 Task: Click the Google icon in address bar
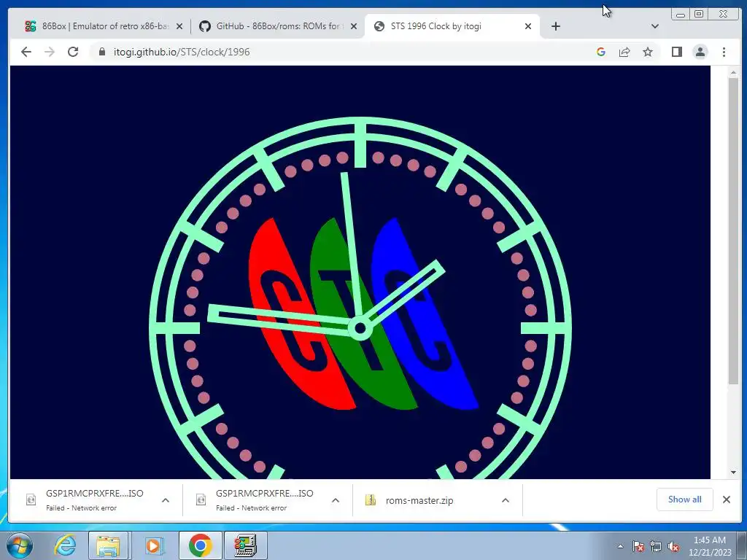(x=601, y=52)
